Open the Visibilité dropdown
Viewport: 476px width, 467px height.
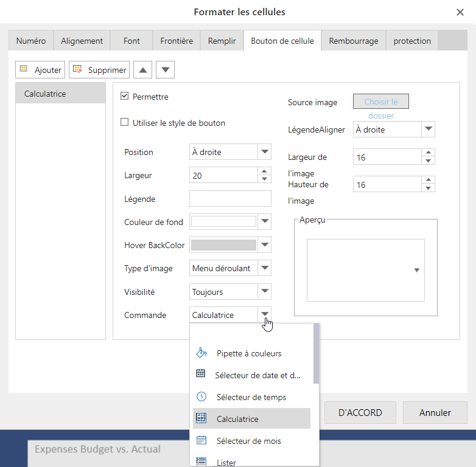point(264,292)
